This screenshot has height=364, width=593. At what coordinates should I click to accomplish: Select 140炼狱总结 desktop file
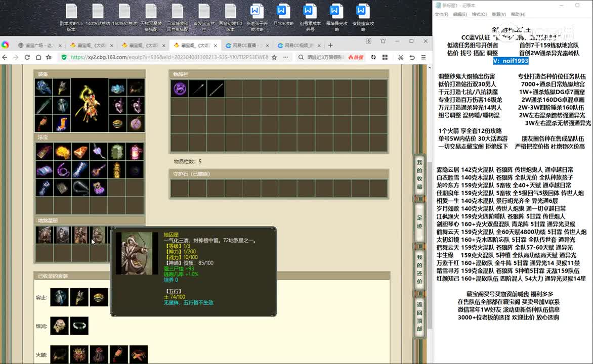pyautogui.click(x=98, y=15)
